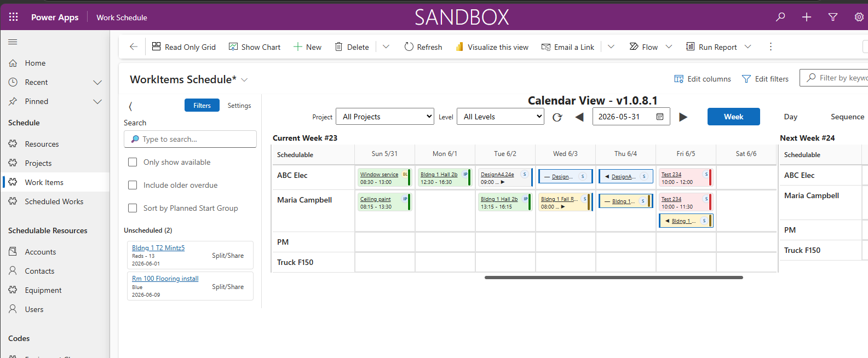Click the plus quick-create icon in header
The width and height of the screenshot is (868, 358).
pos(807,17)
